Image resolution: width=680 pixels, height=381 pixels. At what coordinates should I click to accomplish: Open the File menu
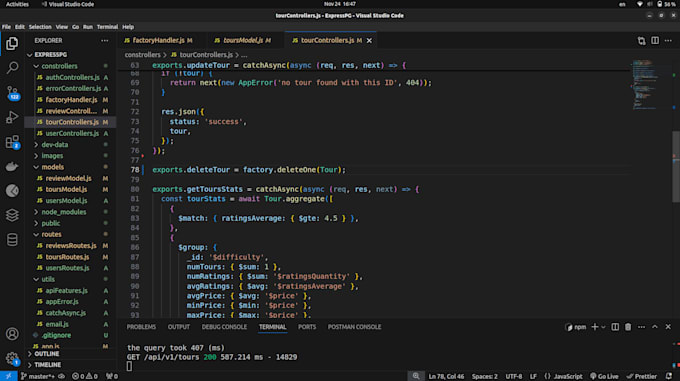[x=7, y=27]
